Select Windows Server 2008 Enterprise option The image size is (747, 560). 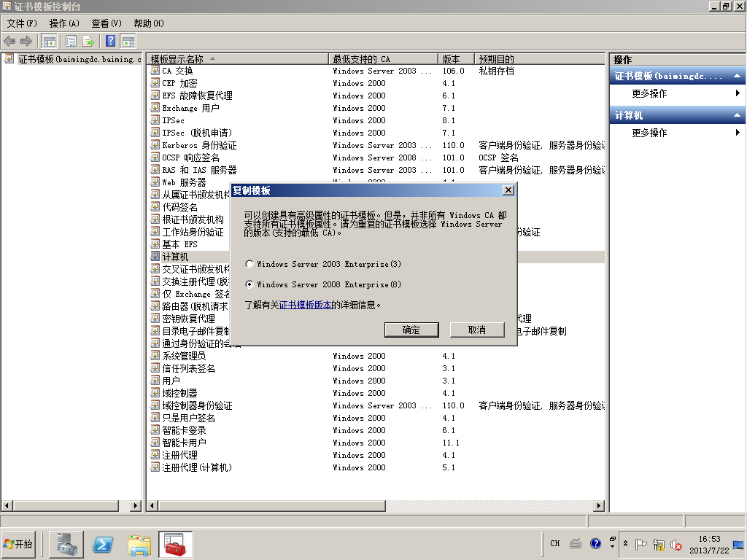pos(324,284)
